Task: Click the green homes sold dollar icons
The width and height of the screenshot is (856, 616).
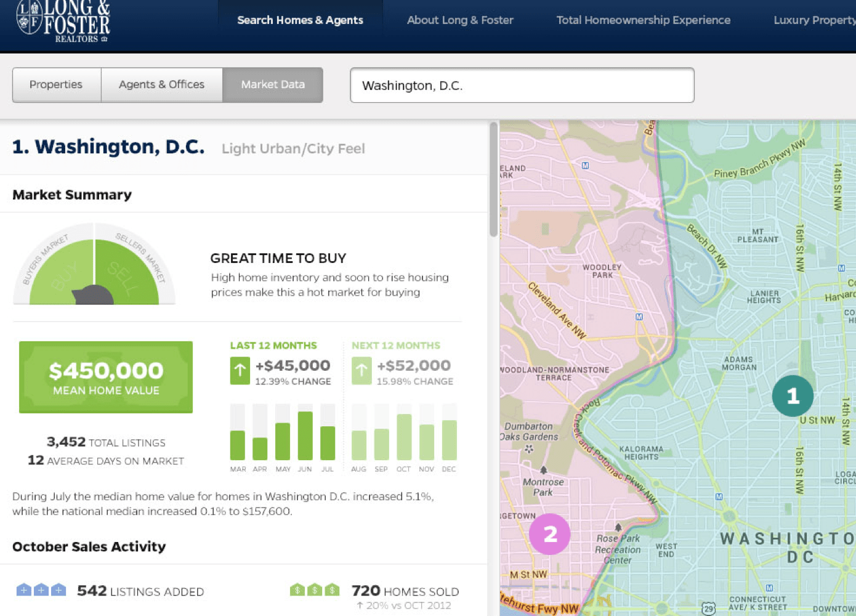Action: (315, 590)
